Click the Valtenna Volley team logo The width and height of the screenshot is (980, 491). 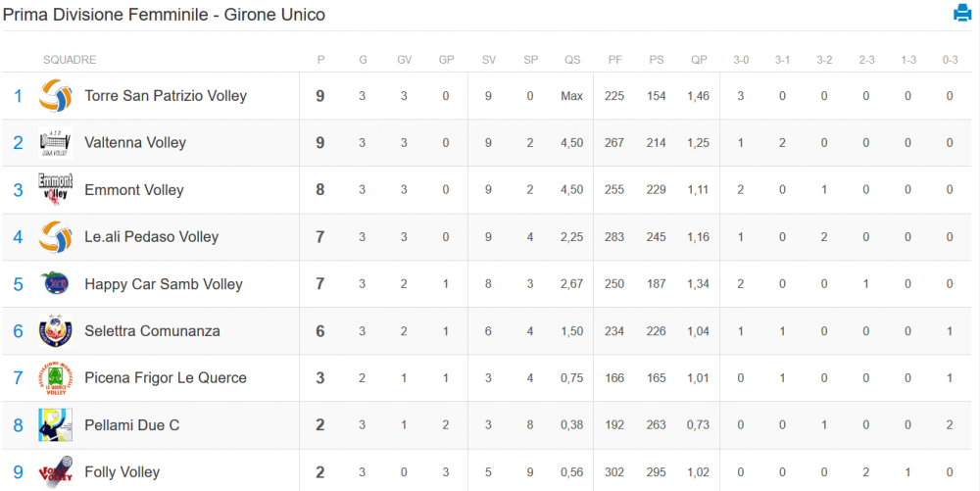pyautogui.click(x=55, y=142)
